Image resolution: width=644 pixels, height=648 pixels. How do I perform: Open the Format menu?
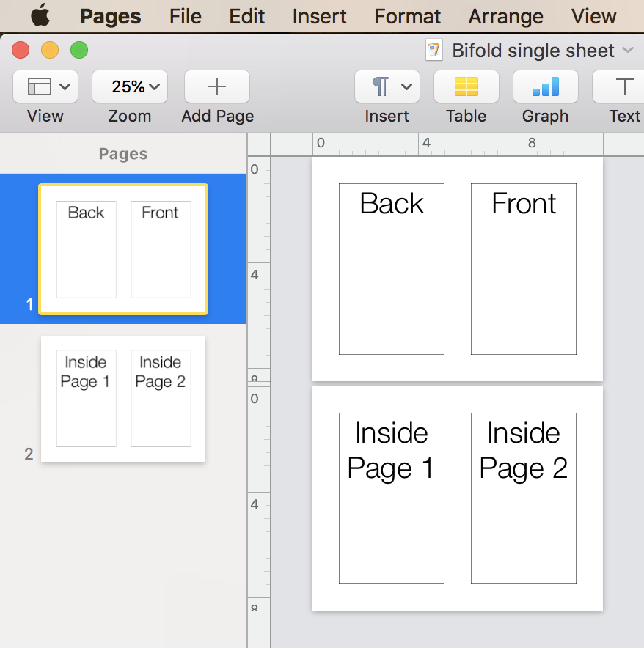tap(407, 17)
